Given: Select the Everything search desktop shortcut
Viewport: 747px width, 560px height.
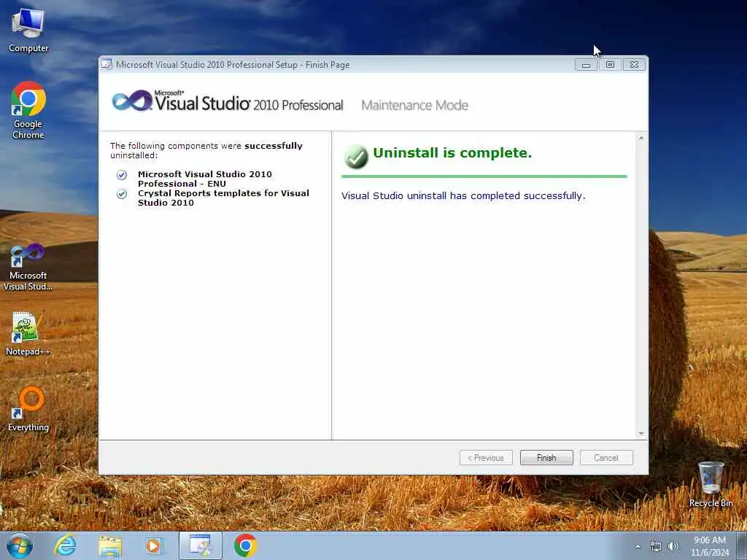Looking at the screenshot, I should (28, 409).
